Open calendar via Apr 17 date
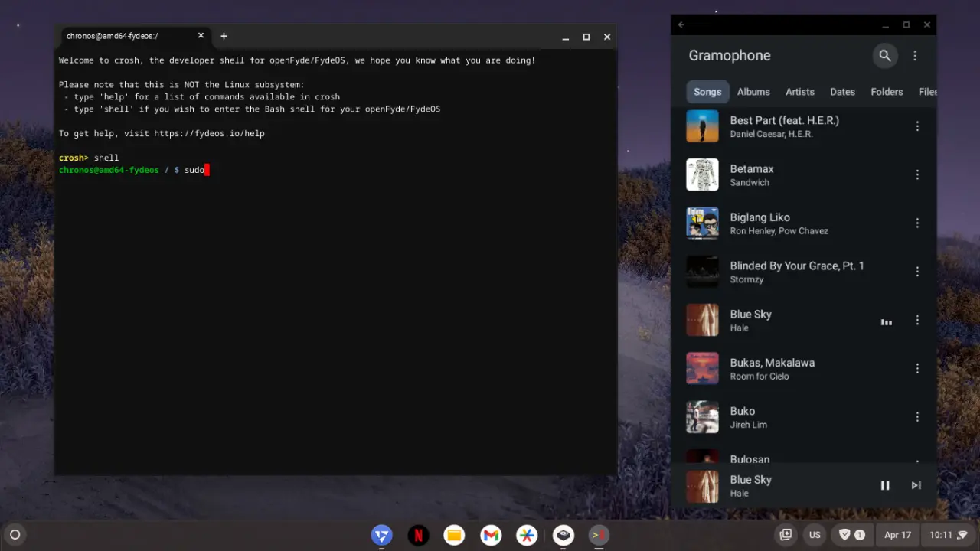The width and height of the screenshot is (980, 551). click(x=897, y=535)
